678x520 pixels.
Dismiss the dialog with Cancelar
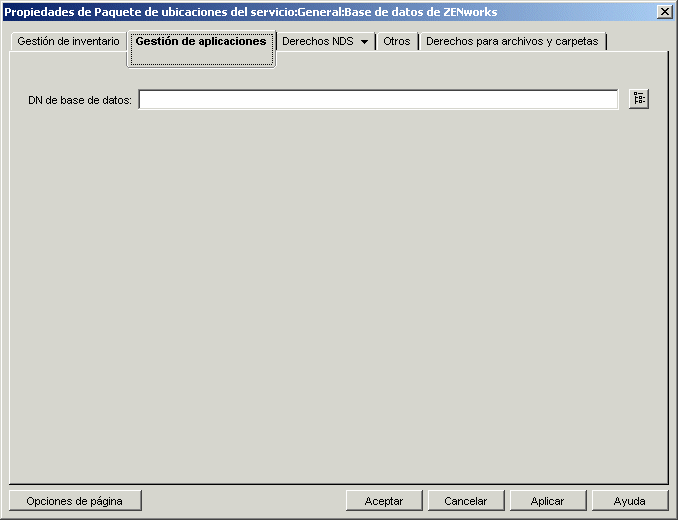pos(466,501)
